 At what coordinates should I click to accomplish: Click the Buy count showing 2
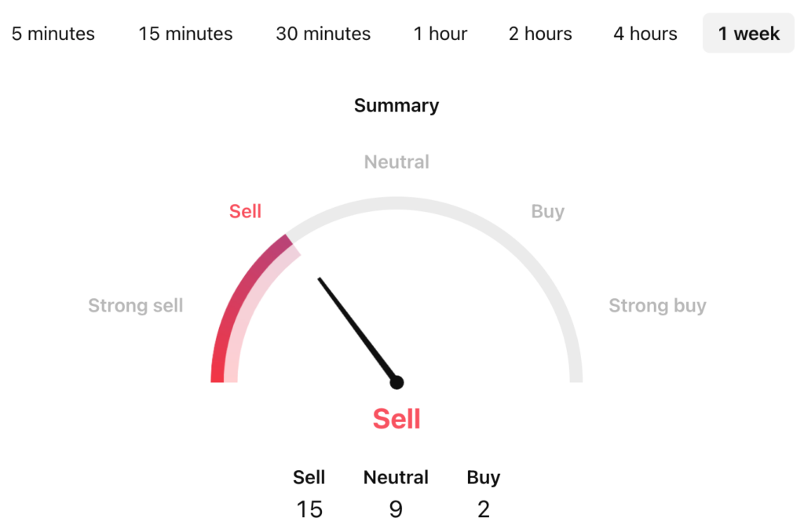click(x=483, y=508)
